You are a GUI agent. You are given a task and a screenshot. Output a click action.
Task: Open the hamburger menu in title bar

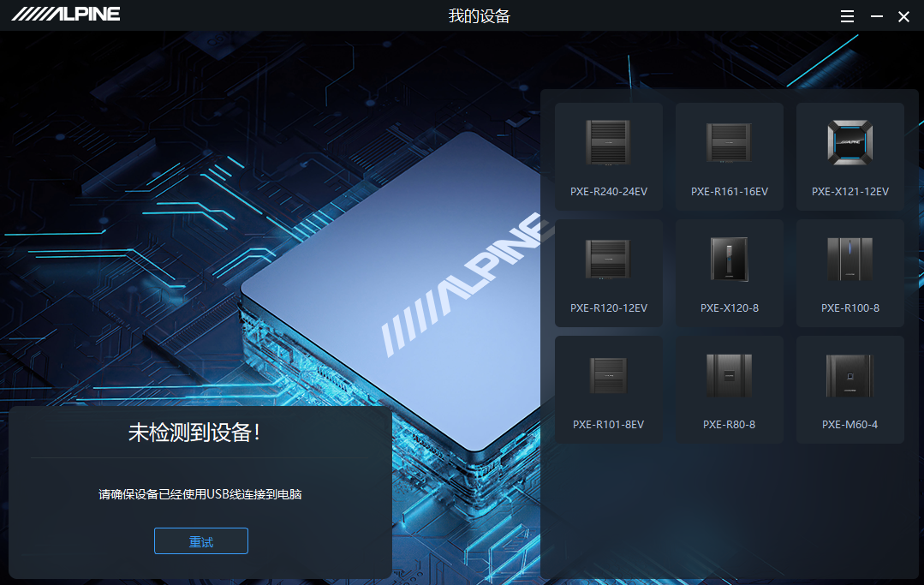click(847, 16)
